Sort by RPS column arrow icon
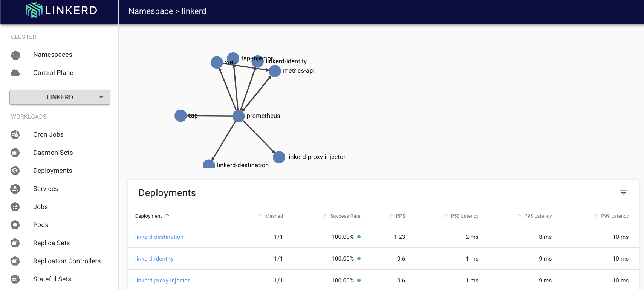Image resolution: width=644 pixels, height=290 pixels. (391, 216)
